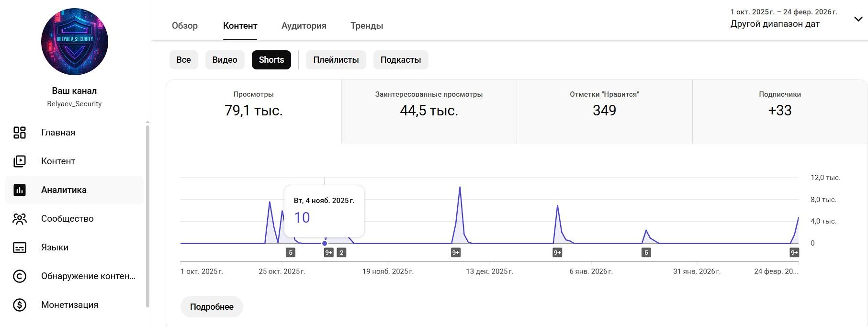Click the 31 янв. 2026 г. axis label
868x327 pixels.
pyautogui.click(x=697, y=271)
